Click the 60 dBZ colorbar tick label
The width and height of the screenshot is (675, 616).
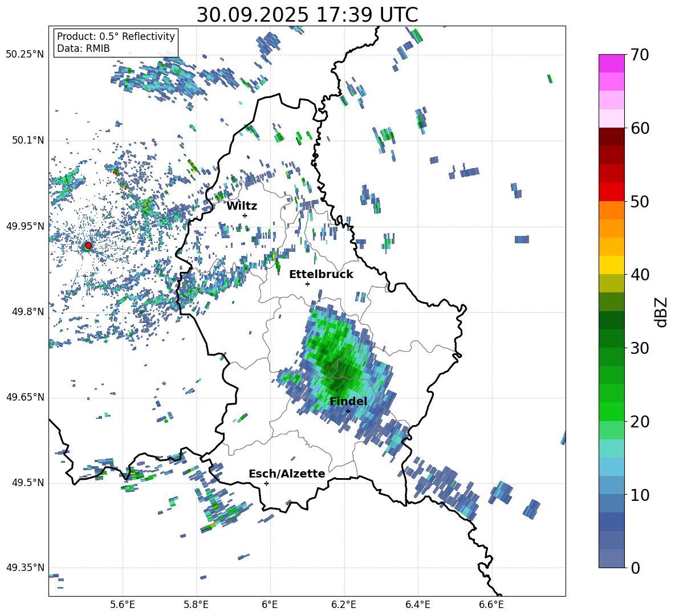tap(639, 128)
